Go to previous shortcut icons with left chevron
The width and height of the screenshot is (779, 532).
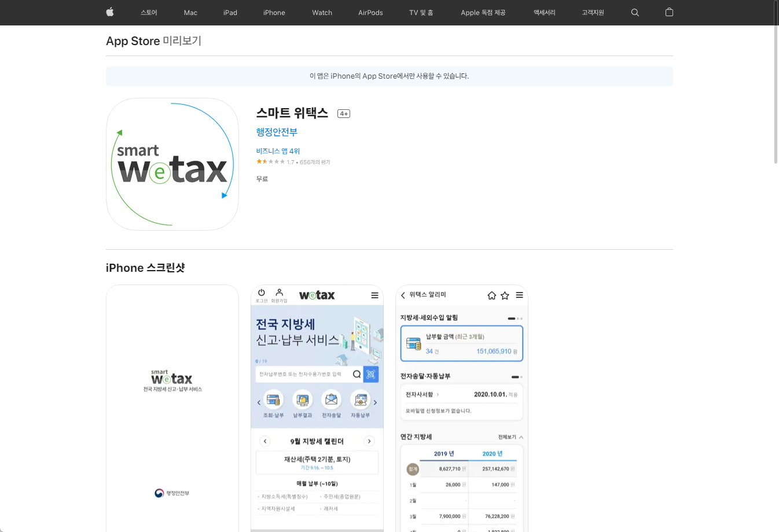coord(259,402)
